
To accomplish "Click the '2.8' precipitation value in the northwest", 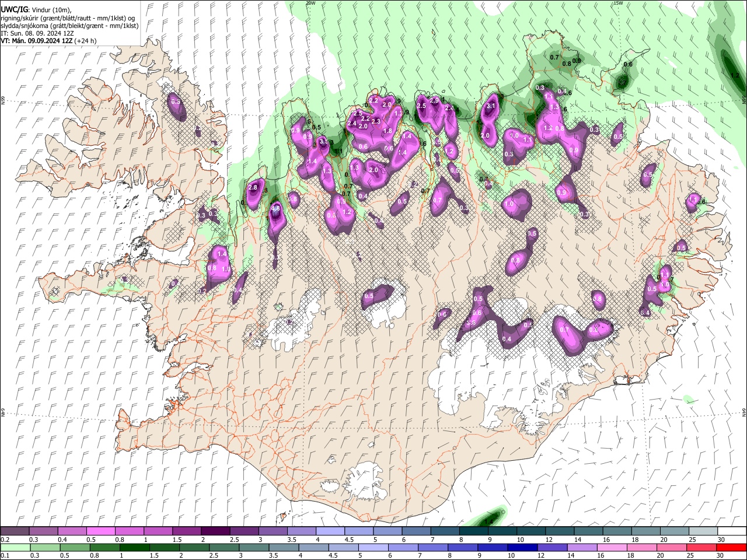I will click(x=253, y=188).
